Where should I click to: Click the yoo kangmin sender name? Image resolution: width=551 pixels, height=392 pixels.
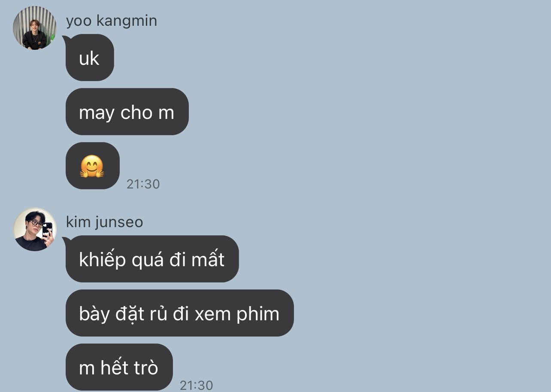(112, 20)
